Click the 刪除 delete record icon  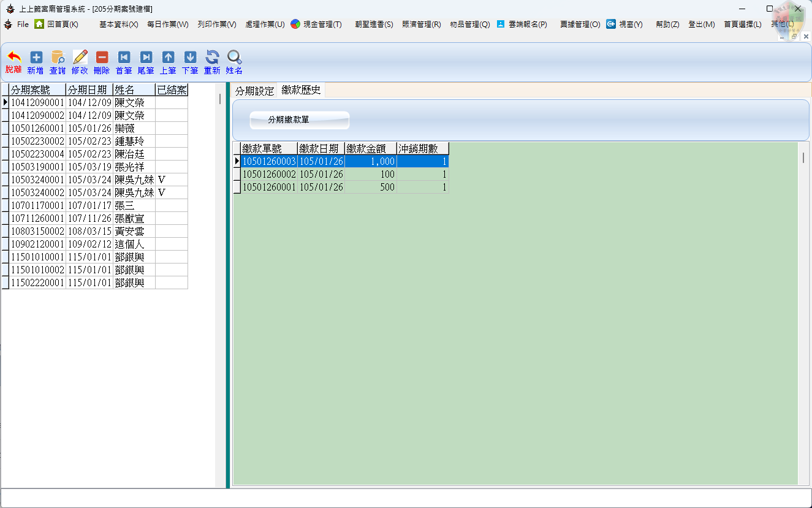coord(102,58)
